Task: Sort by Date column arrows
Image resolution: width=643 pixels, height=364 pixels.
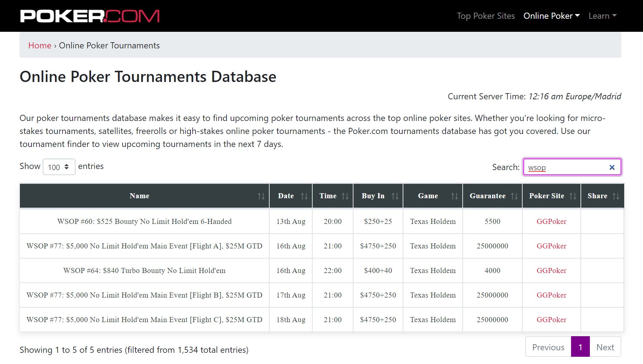Action: click(304, 196)
